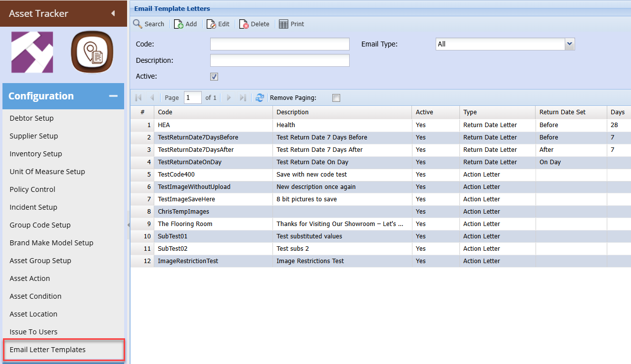Open Asset Location in sidebar
Viewport: 631px width, 364px height.
(34, 314)
